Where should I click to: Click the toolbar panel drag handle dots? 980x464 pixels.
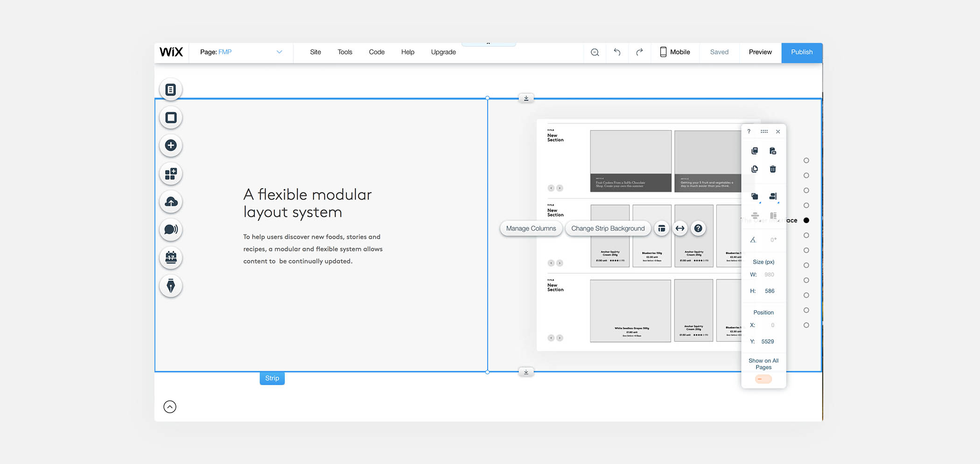pos(764,132)
